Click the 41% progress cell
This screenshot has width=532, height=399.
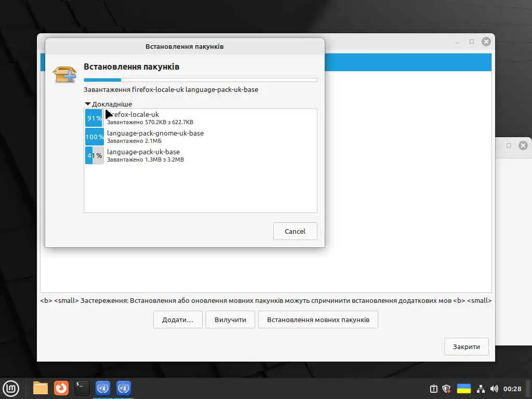(94, 155)
